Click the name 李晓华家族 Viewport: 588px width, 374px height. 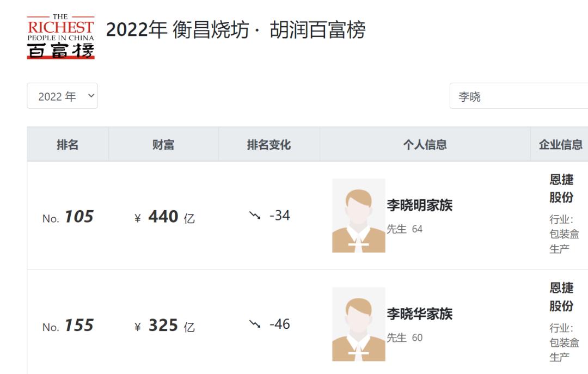pos(420,314)
